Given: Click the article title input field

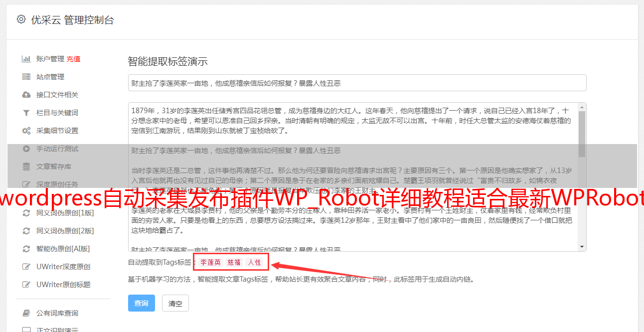Looking at the screenshot, I should coord(357,83).
